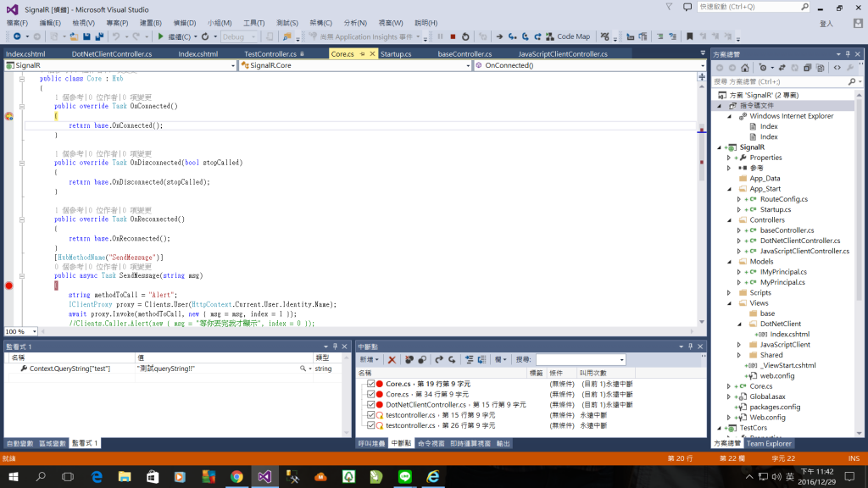The image size is (868, 488).
Task: Open Code Map from the toolbar
Action: point(568,36)
